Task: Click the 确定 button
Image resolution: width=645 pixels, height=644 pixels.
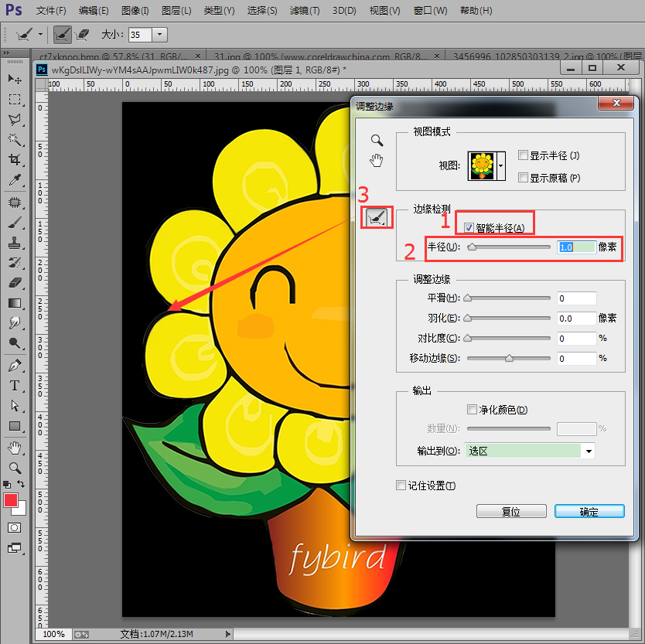Action: (589, 512)
